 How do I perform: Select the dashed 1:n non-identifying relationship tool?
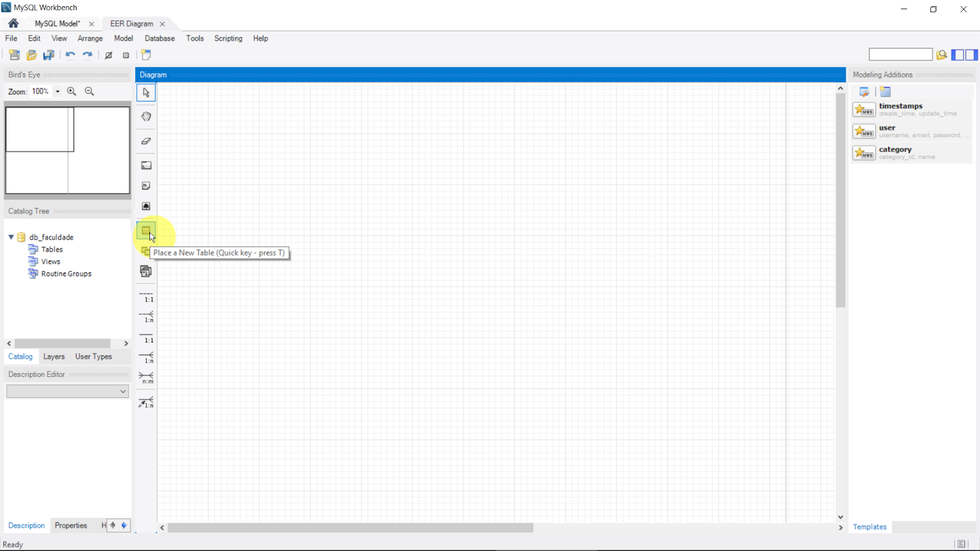pos(146,317)
